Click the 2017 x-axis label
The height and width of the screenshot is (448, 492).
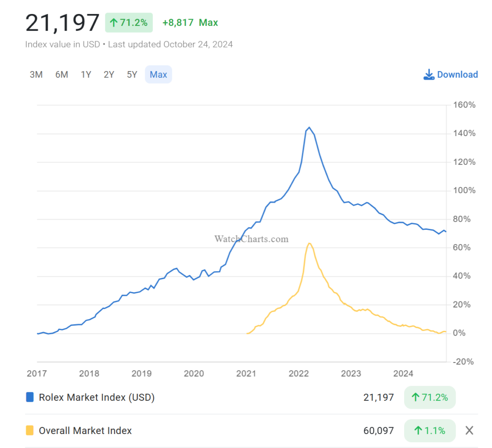[x=37, y=373]
